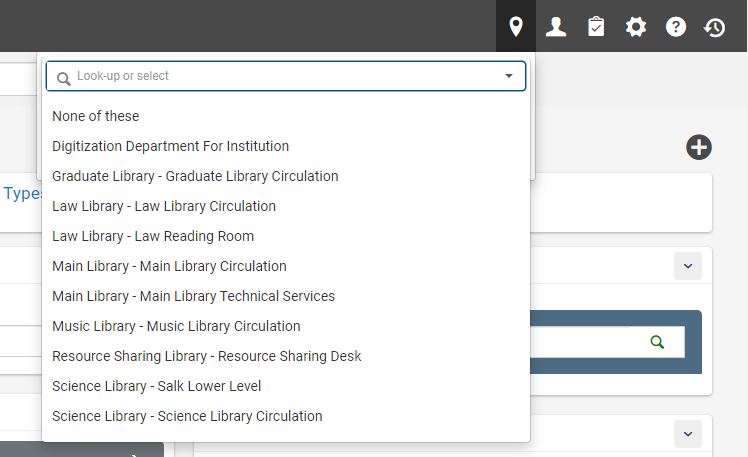Viewport: 748px width, 457px height.
Task: Open the settings gear icon
Action: tap(636, 26)
